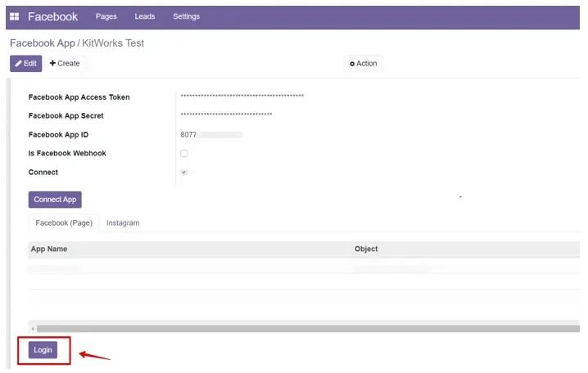Click the scrollbar left arrow
The image size is (588, 373).
33,329
